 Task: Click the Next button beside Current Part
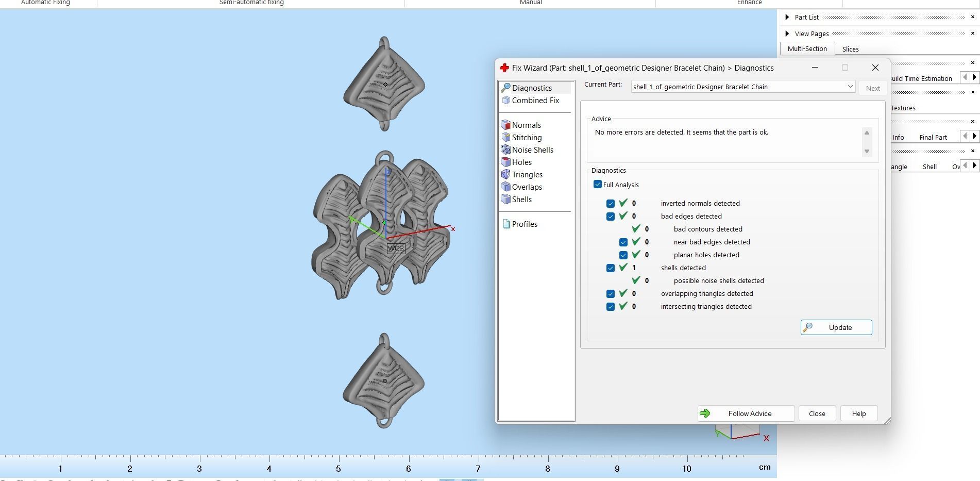coord(872,88)
